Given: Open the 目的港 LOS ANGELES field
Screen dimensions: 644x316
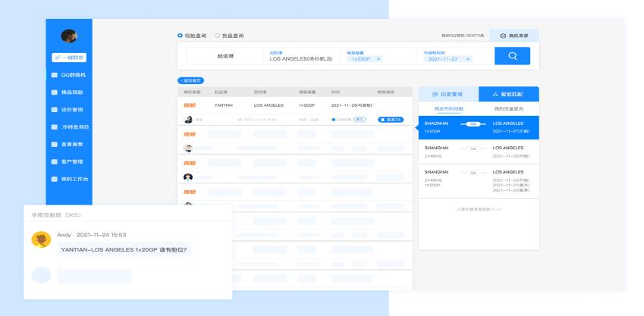Looking at the screenshot, I should (x=302, y=56).
